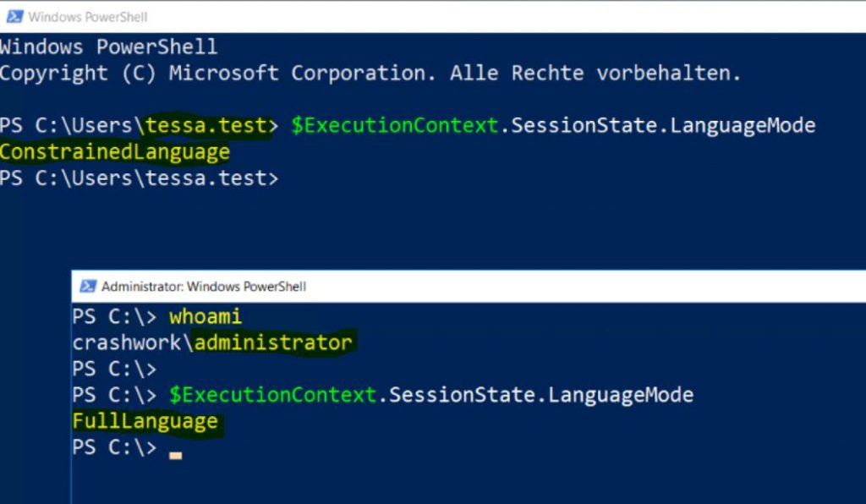866x504 pixels.
Task: Click the 'whoami' command in the admin window
Action: coord(206,316)
